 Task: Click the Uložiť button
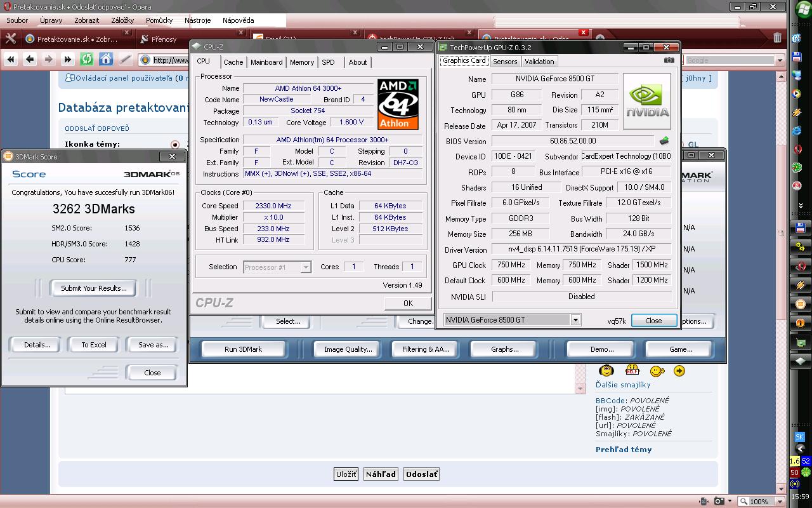point(346,474)
